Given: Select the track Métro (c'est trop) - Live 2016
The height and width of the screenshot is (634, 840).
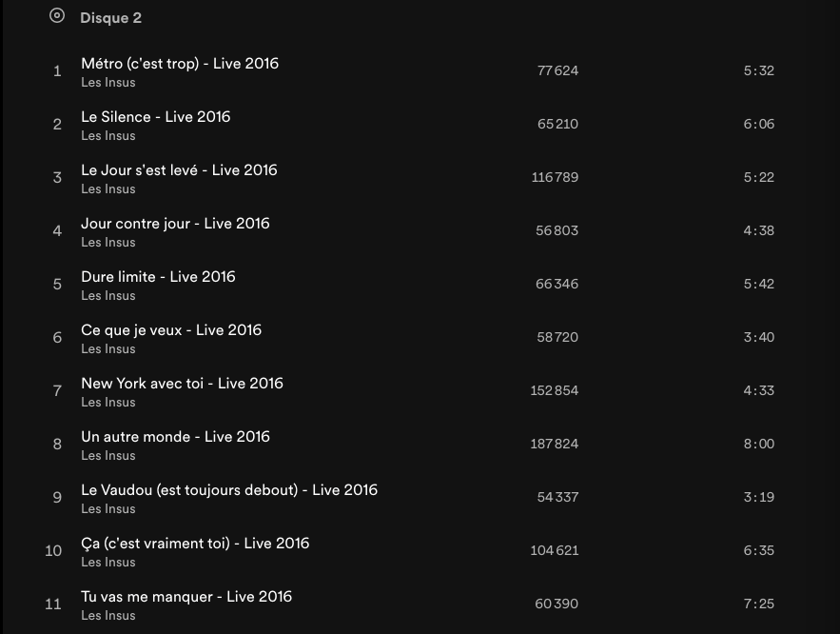Looking at the screenshot, I should click(180, 64).
